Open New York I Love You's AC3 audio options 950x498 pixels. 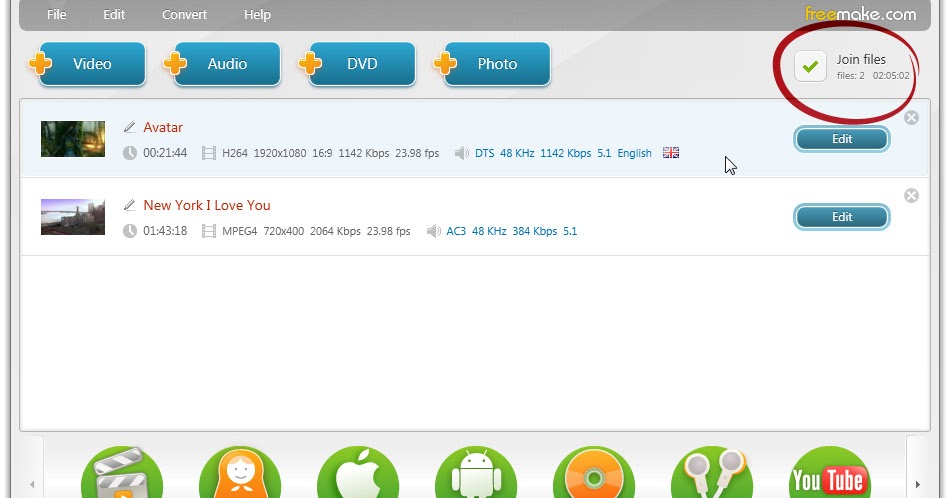coord(511,231)
